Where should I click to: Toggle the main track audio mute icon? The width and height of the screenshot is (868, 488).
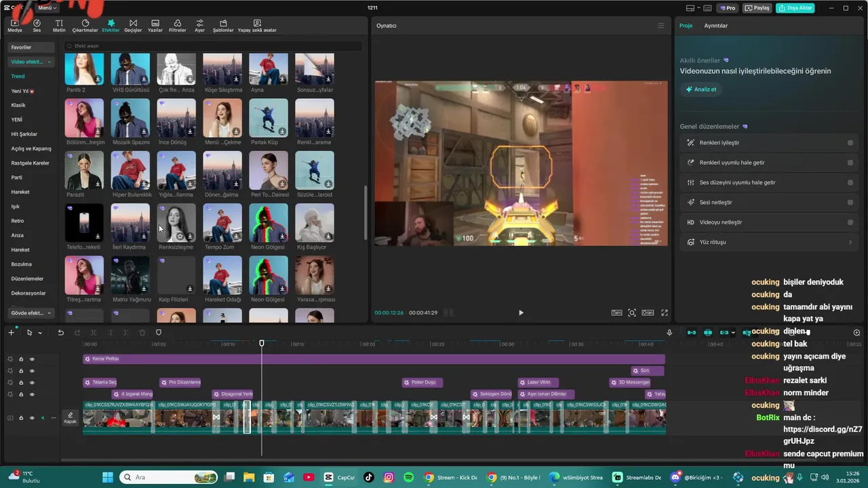[42, 418]
